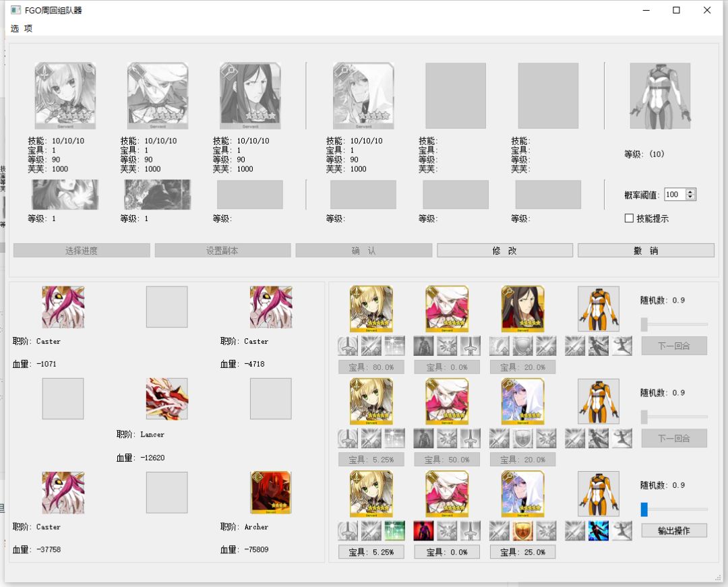Click the mystic code figure above 等级: (10)

660,96
